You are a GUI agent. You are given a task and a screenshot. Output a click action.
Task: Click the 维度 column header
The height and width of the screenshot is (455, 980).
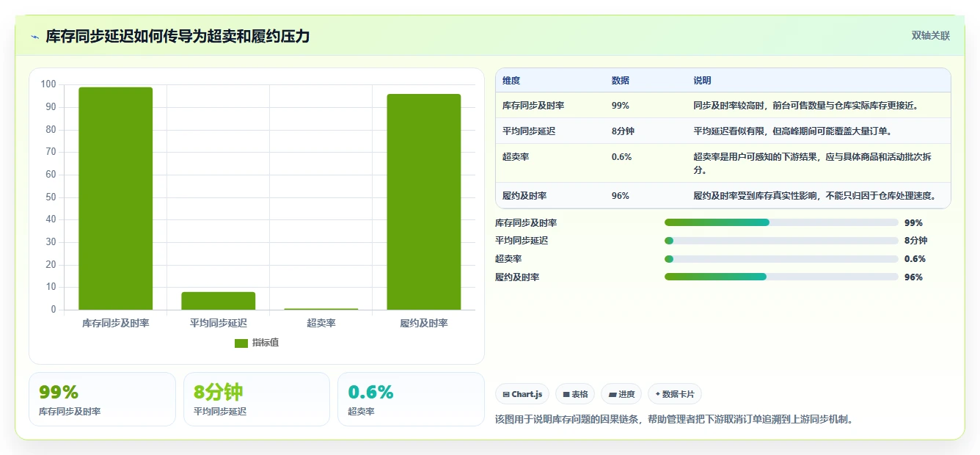tap(511, 81)
